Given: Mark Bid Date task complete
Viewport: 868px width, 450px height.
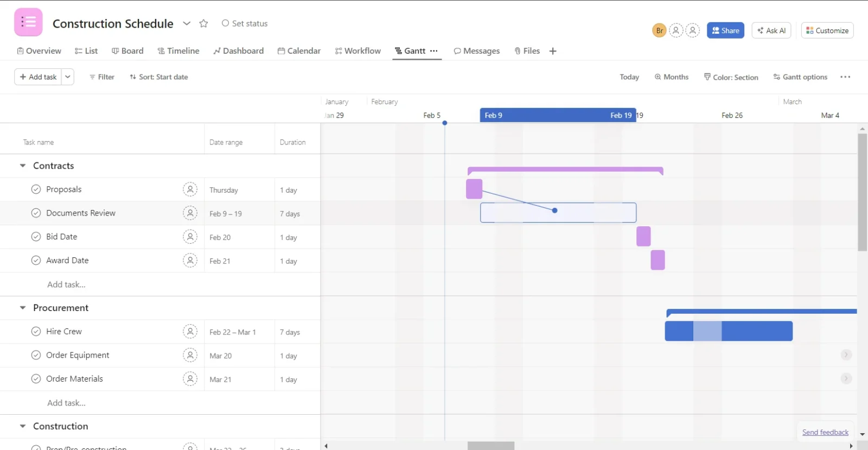Looking at the screenshot, I should [36, 237].
